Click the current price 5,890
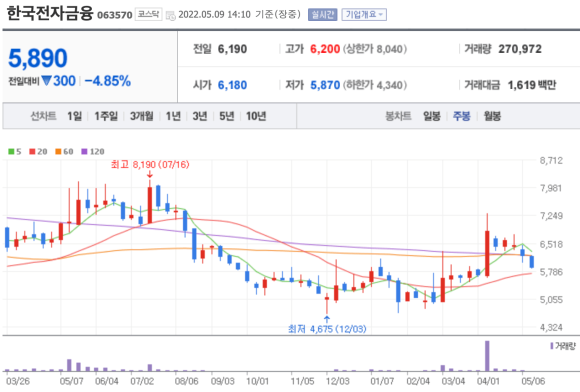This screenshot has height=392, width=580. tap(38, 58)
